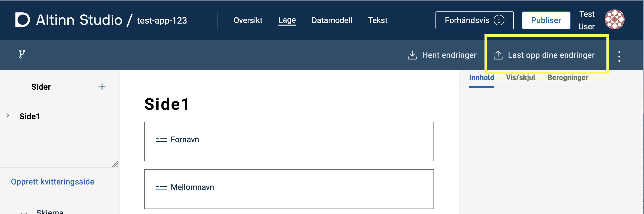Click the Test User profile avatar

(614, 19)
